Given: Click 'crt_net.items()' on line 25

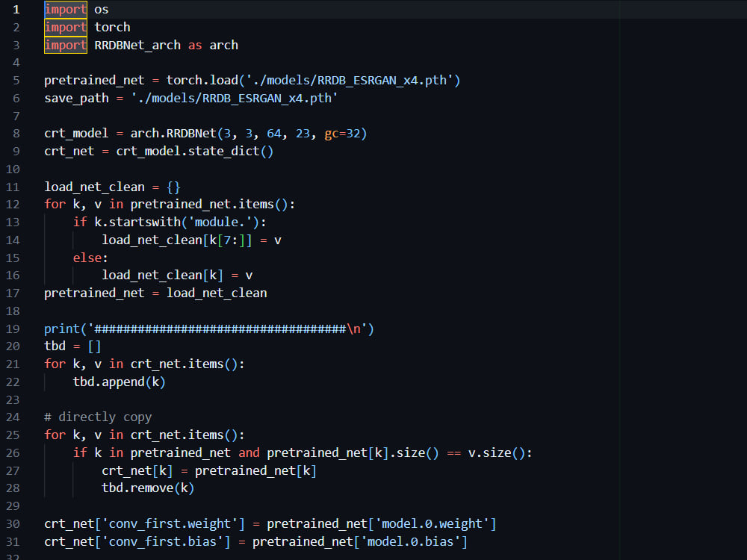Looking at the screenshot, I should point(184,435).
